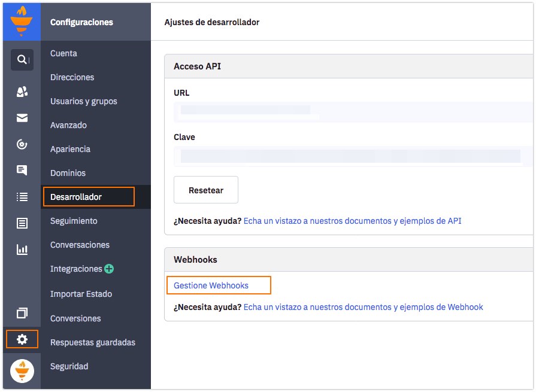The image size is (536, 392).
Task: Open the contacts people icon
Action: coord(22,92)
